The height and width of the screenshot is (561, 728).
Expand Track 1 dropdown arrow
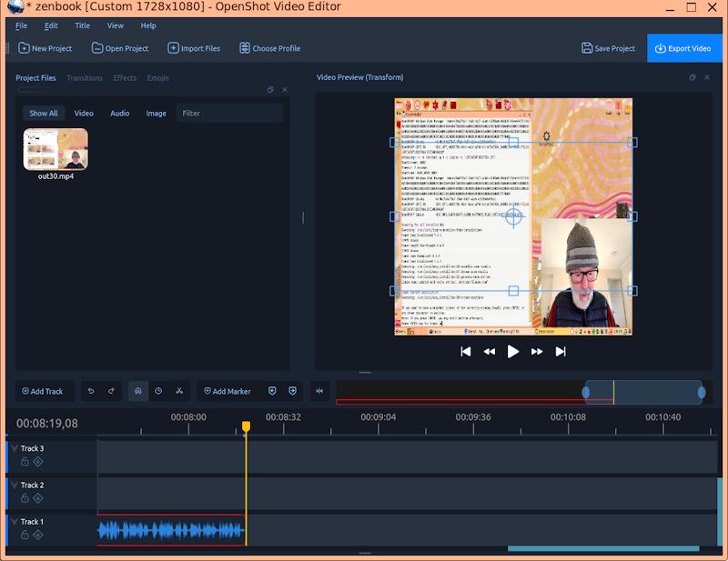14,522
